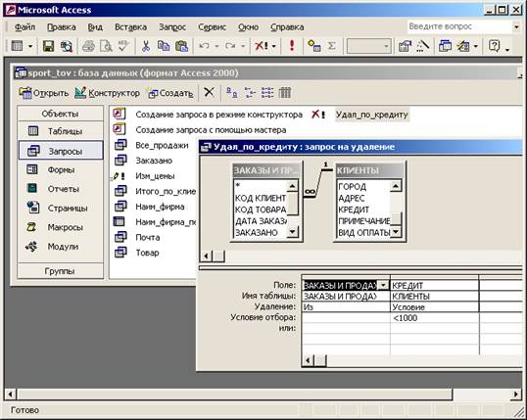Click the Cut scissors icon
Viewport: 527px width, 420px height.
146,46
